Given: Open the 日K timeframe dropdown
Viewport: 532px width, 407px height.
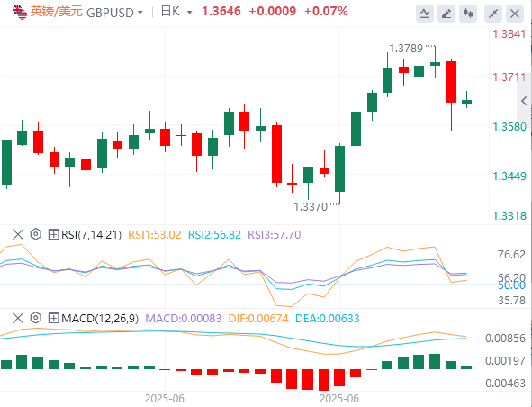Looking at the screenshot, I should 176,12.
